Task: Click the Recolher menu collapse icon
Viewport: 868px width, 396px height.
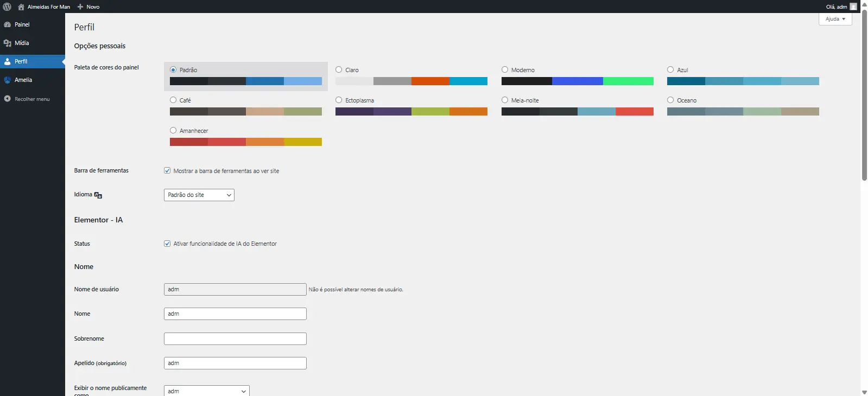Action: tap(8, 99)
